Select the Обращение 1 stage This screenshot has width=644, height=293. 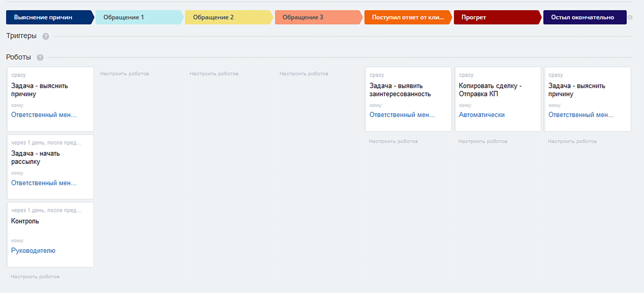coord(139,17)
